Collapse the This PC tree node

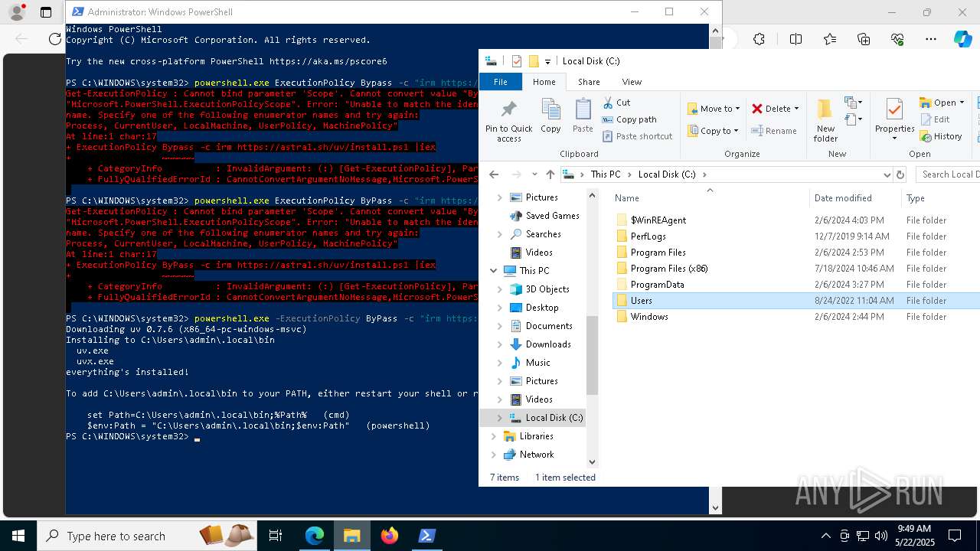click(x=494, y=271)
